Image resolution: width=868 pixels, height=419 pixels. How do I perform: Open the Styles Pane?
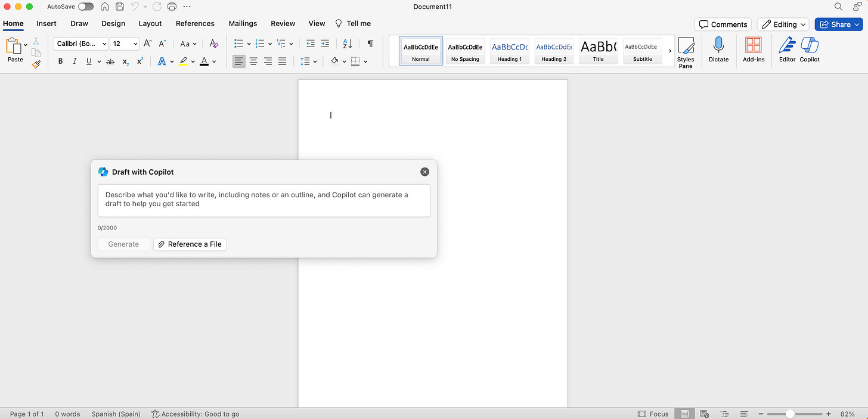click(686, 52)
